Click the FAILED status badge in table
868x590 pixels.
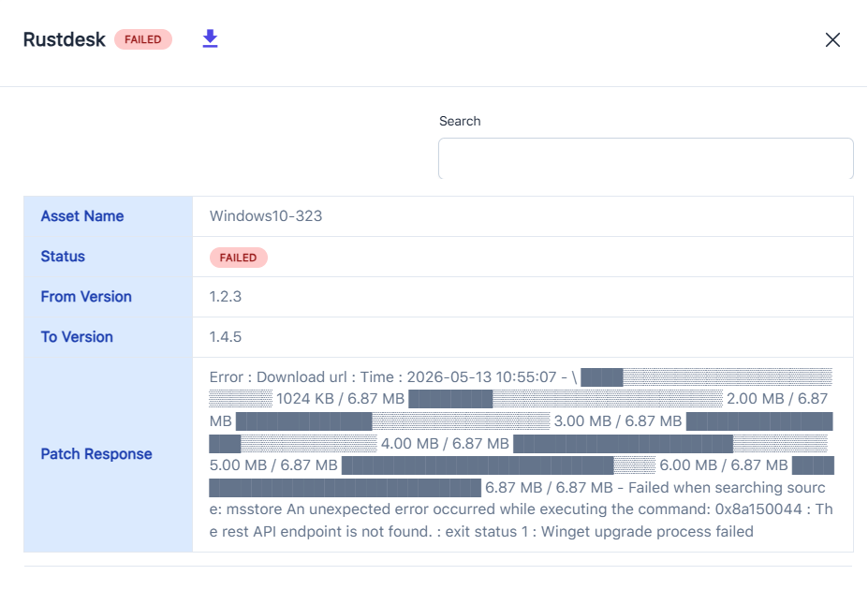[x=238, y=258]
